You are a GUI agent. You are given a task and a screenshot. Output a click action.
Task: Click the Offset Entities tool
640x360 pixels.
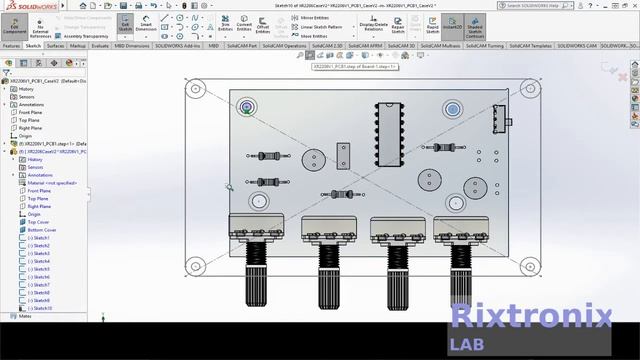pos(262,25)
